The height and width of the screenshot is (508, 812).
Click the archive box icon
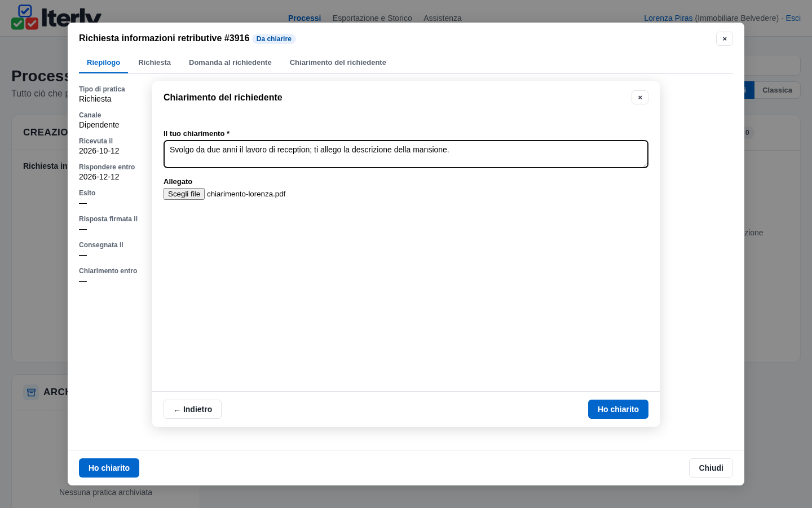click(x=31, y=392)
